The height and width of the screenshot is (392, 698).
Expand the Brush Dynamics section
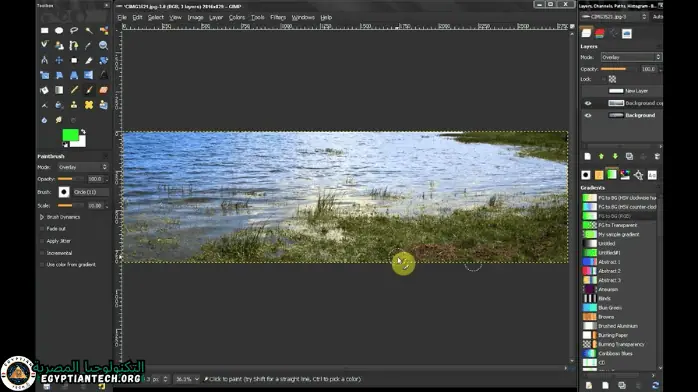click(x=42, y=217)
